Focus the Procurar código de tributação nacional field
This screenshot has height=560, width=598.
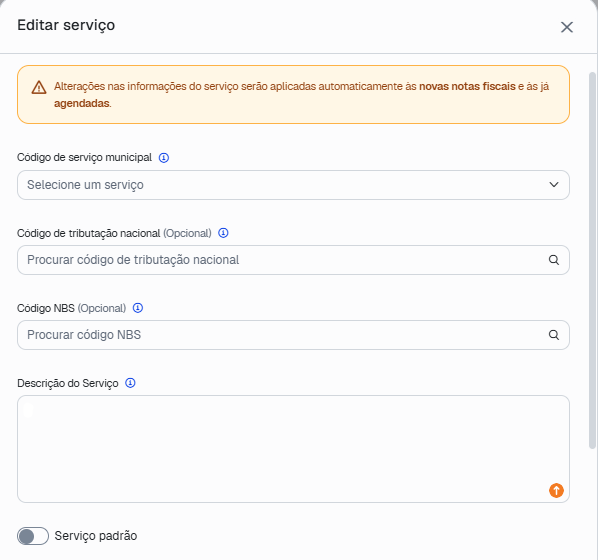(x=293, y=260)
